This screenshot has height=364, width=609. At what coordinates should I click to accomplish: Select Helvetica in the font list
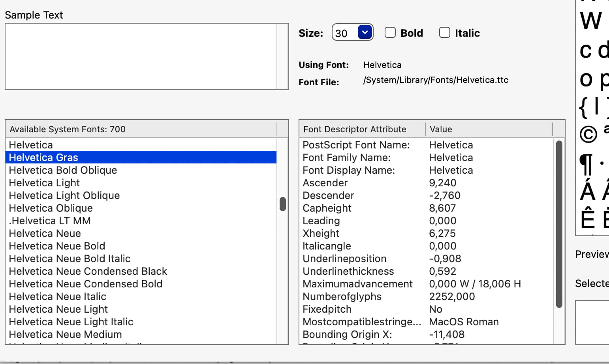coord(141,145)
